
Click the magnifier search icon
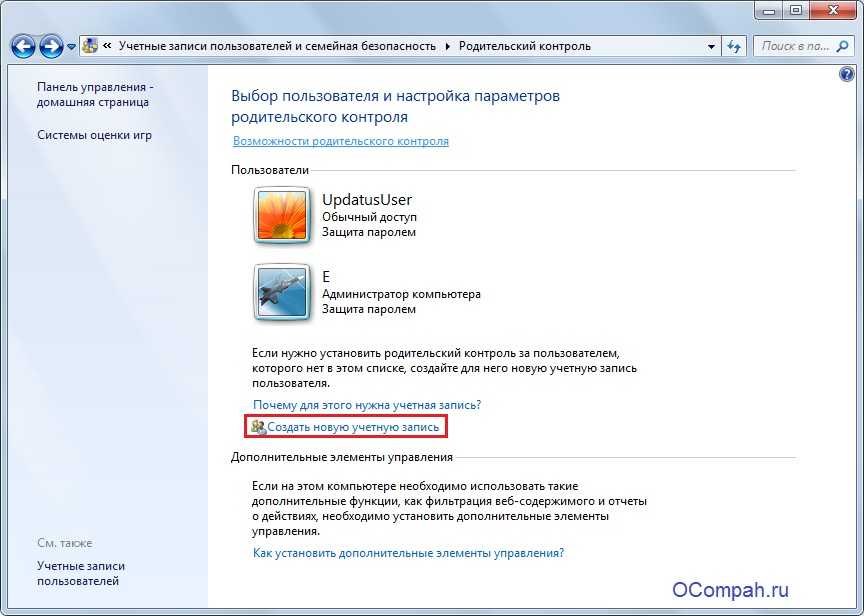click(842, 47)
